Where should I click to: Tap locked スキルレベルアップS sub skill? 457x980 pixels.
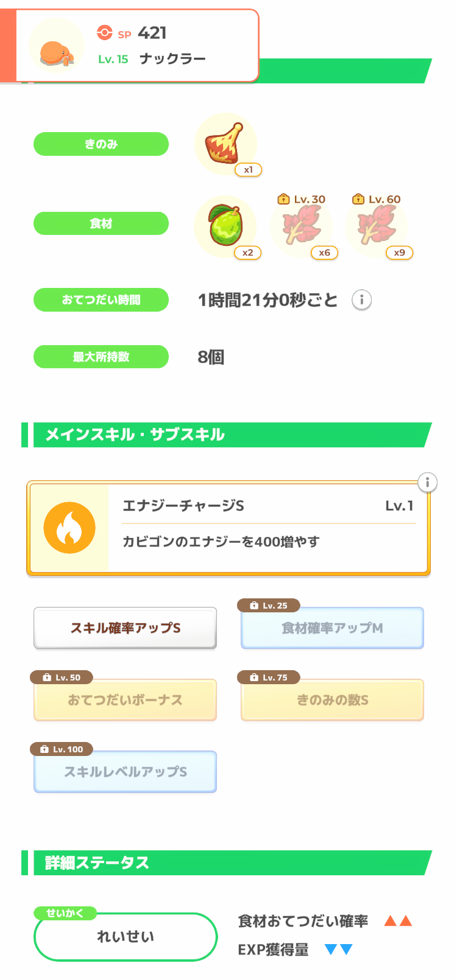point(125,772)
